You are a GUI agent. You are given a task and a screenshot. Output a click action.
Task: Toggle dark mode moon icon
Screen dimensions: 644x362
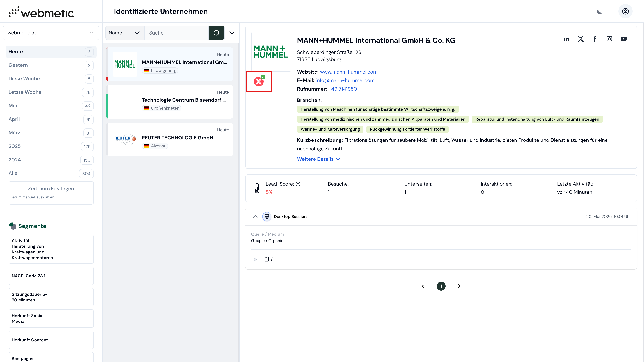tap(600, 11)
